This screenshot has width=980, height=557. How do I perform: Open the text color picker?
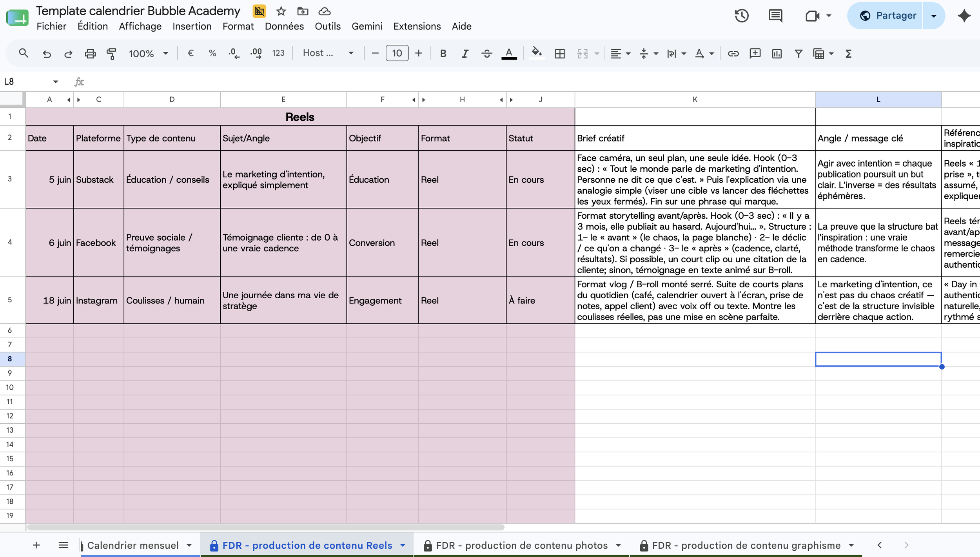tap(509, 53)
